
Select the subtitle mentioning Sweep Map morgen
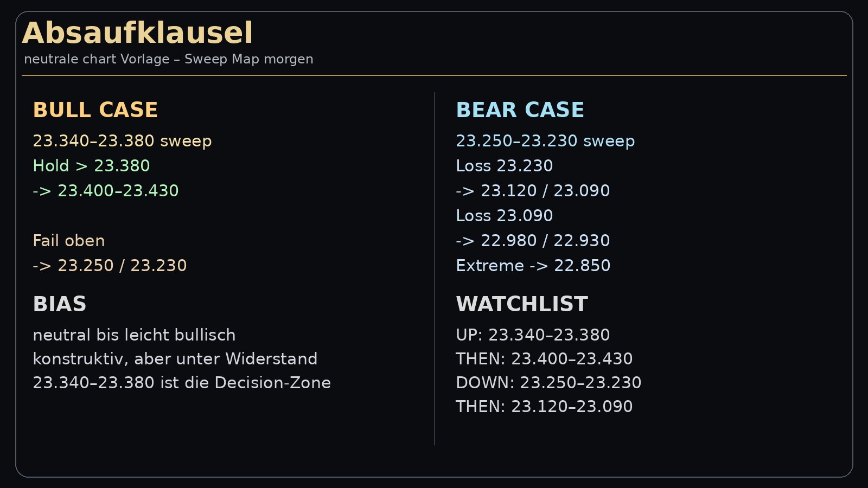169,59
